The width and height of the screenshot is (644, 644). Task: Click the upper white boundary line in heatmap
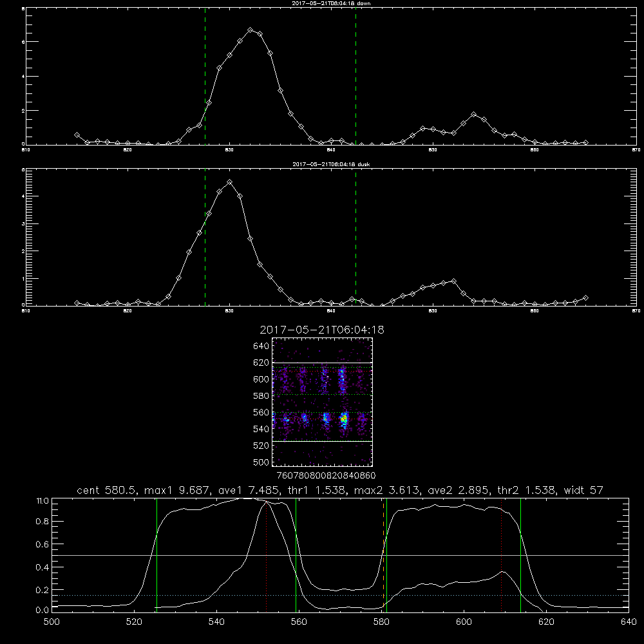[x=323, y=362]
